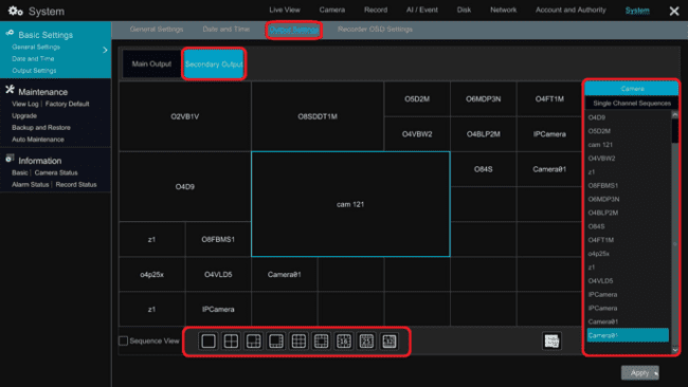Open Backup and Restore
Image resolution: width=688 pixels, height=387 pixels.
click(41, 128)
